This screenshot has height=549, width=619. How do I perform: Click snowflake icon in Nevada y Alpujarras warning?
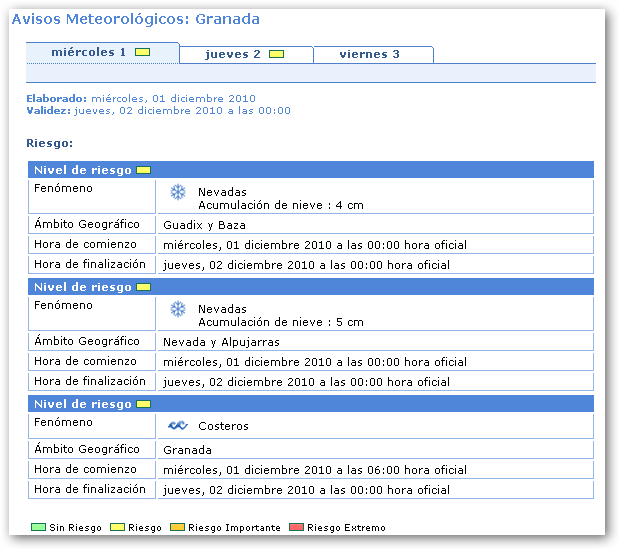coord(178,309)
